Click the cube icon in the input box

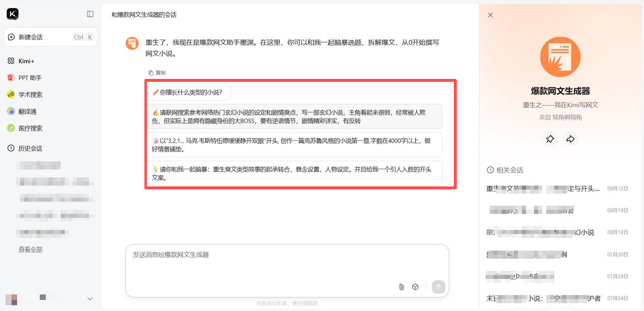pyautogui.click(x=416, y=287)
